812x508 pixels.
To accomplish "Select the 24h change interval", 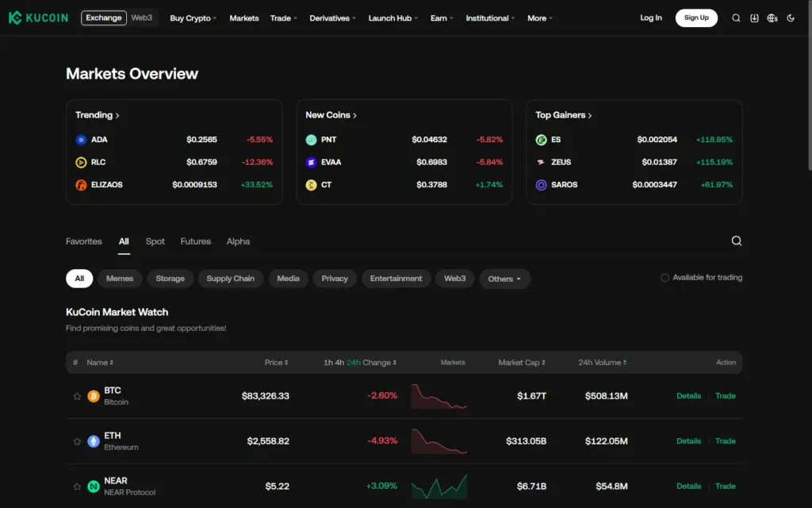I will [x=353, y=362].
